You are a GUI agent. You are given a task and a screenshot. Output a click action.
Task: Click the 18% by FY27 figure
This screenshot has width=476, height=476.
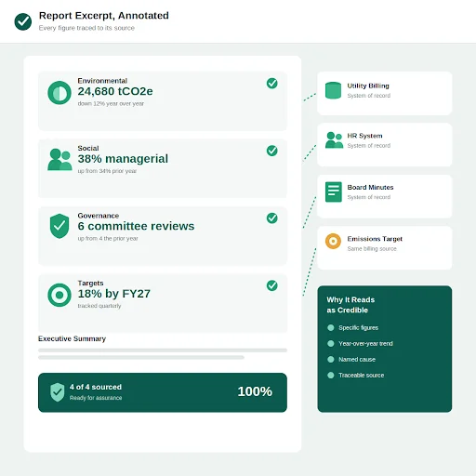point(113,294)
